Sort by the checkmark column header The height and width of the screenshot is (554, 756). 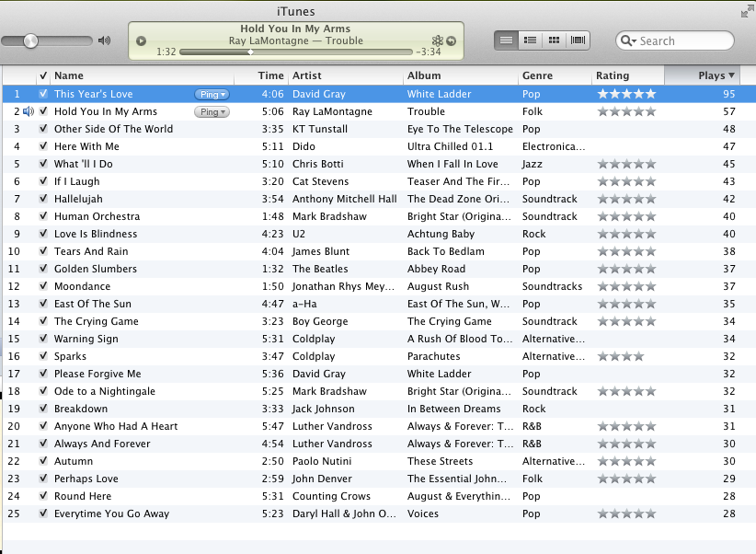click(x=43, y=75)
